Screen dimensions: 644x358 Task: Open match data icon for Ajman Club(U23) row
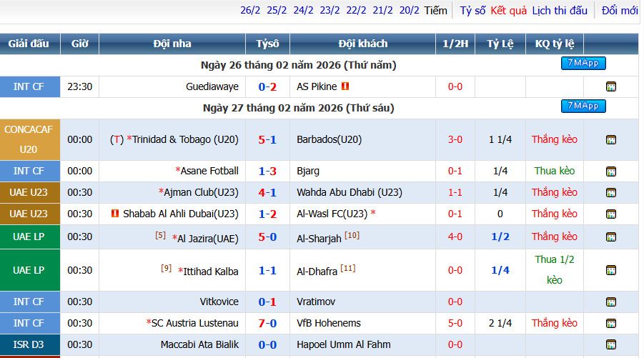(x=610, y=192)
